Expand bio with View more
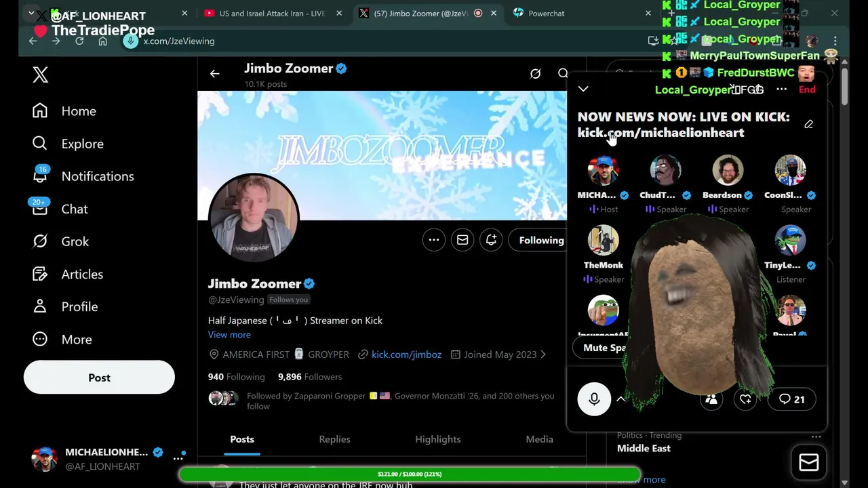This screenshot has height=488, width=868. 229,335
